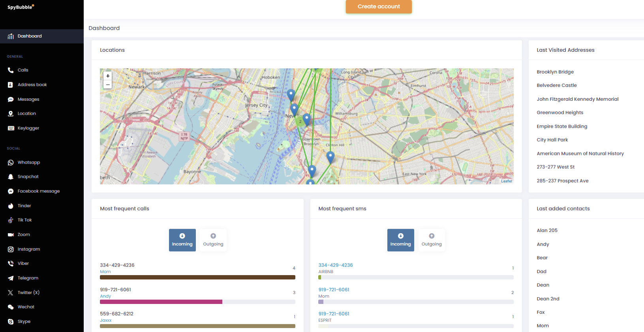Select Dean 2nd contact
Viewport: 644px width, 332px height.
pyautogui.click(x=548, y=299)
